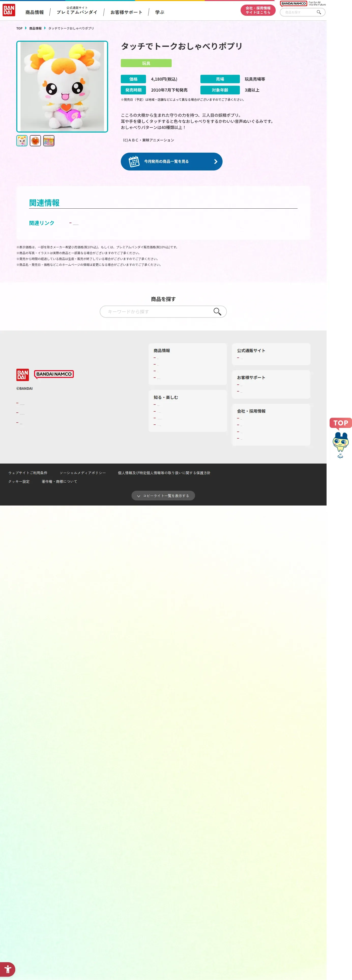352x980 pixels.
Task: Click the 関連リンク label
Action: pyautogui.click(x=42, y=223)
